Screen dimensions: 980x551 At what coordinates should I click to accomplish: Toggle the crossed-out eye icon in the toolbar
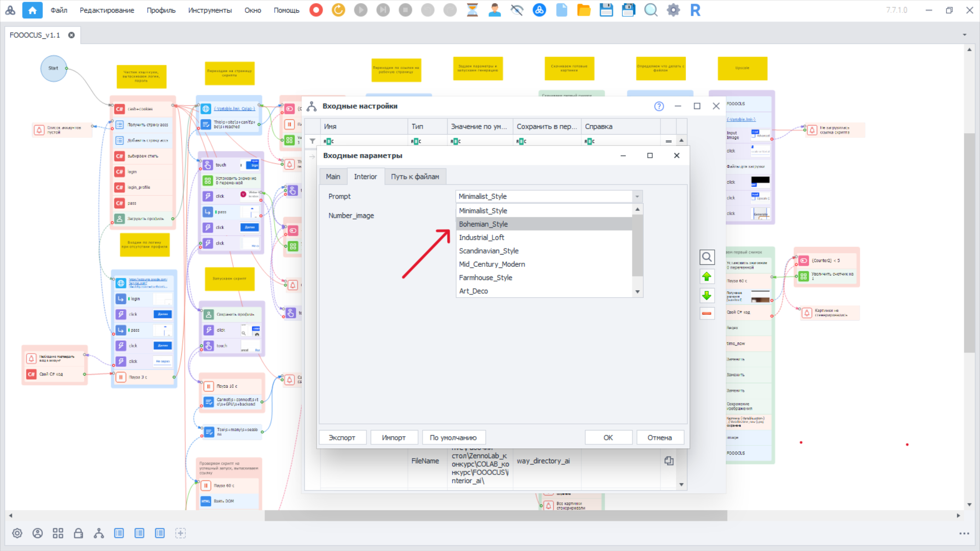click(517, 10)
